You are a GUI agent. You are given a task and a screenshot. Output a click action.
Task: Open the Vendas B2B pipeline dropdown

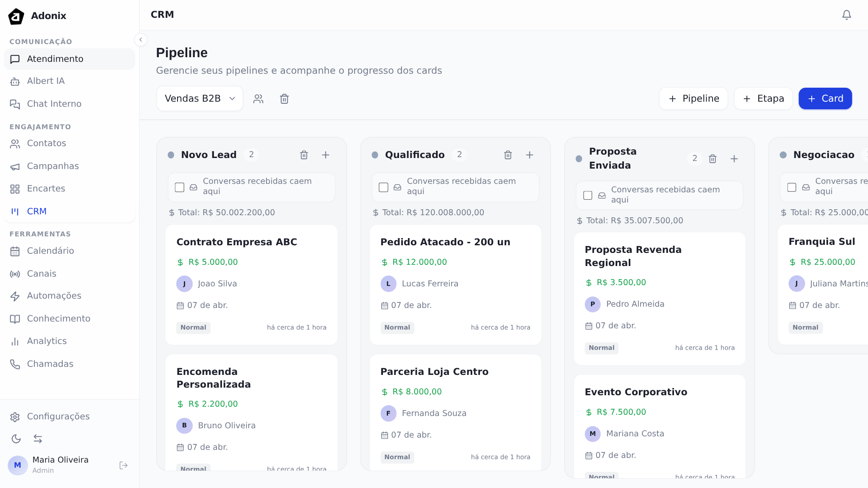coord(200,98)
